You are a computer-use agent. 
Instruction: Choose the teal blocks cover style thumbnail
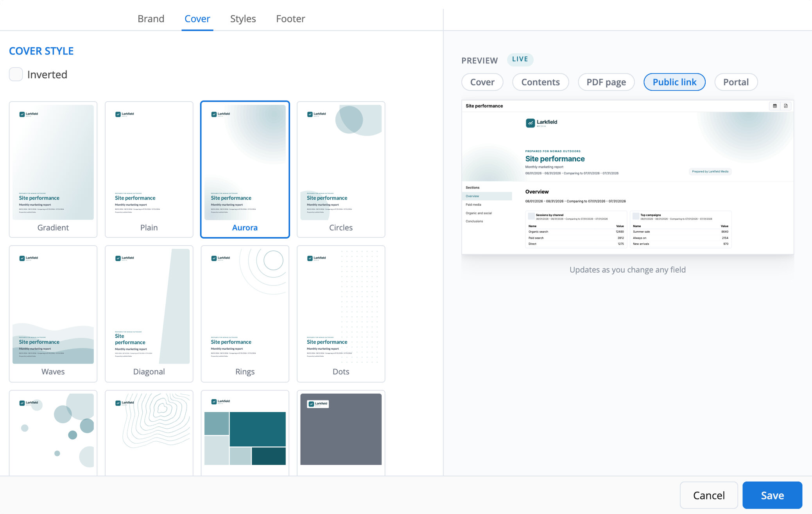pos(245,433)
